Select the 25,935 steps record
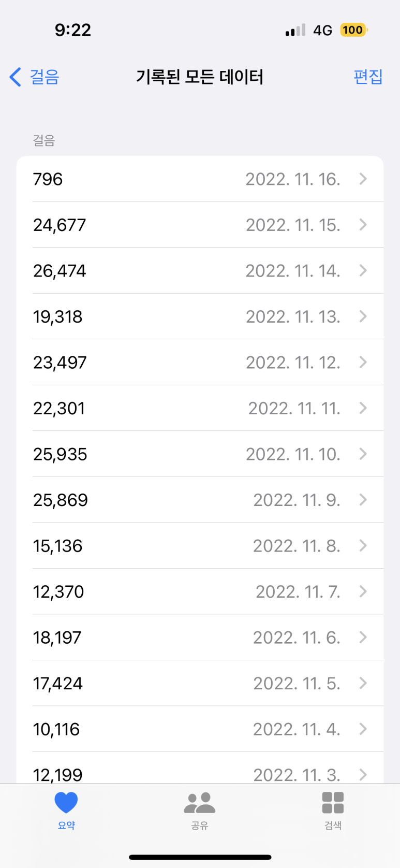 [x=200, y=454]
